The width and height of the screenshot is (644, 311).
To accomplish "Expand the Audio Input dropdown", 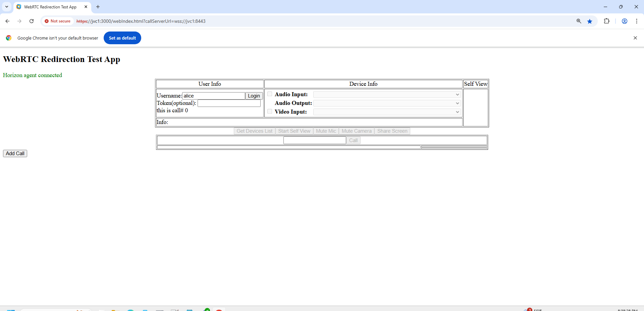I will [386, 95].
